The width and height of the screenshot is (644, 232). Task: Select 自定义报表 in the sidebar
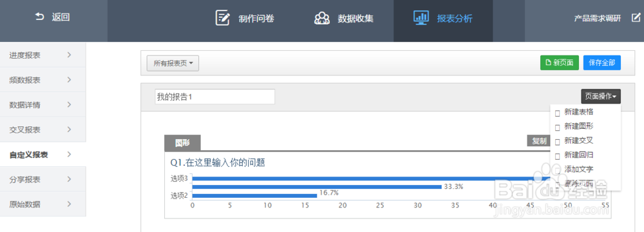click(43, 154)
